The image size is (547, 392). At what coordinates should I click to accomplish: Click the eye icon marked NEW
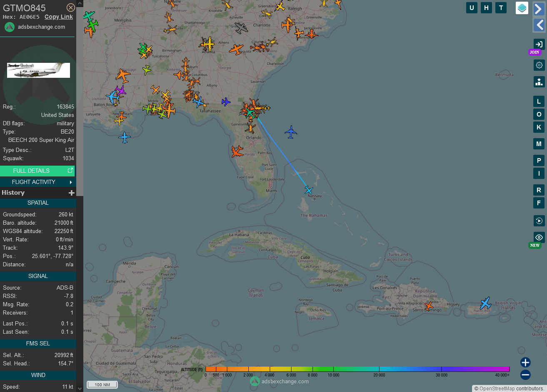point(539,237)
